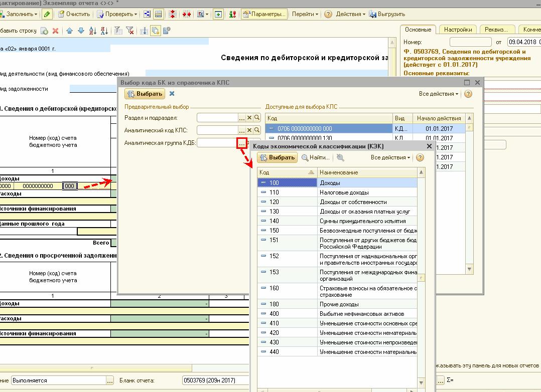This screenshot has width=541, height=392.
Task: Open help in the Выбор кода БК dialog
Action: [x=468, y=94]
